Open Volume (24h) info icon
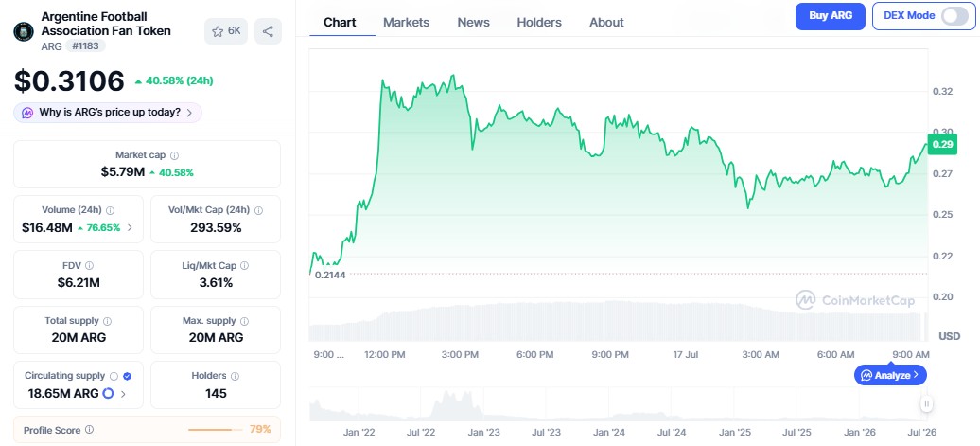The image size is (980, 446). [x=110, y=210]
